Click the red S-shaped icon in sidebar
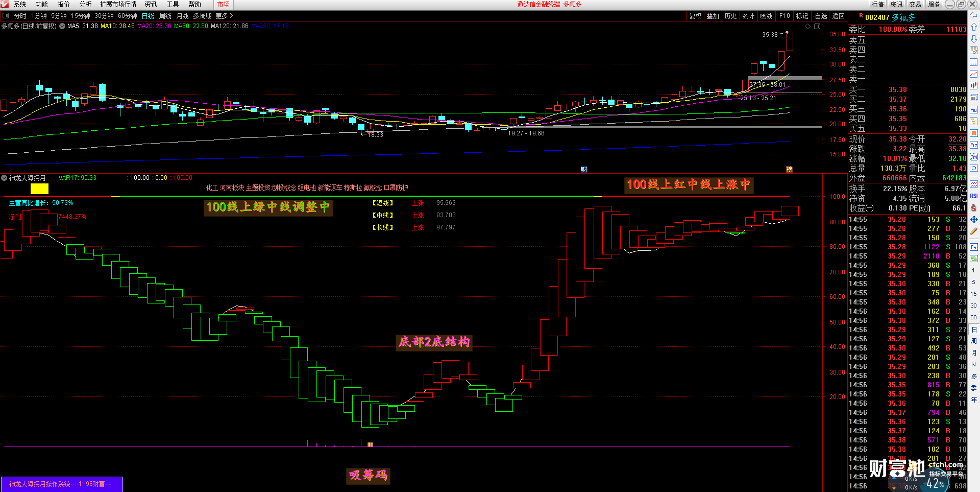 (x=973, y=207)
